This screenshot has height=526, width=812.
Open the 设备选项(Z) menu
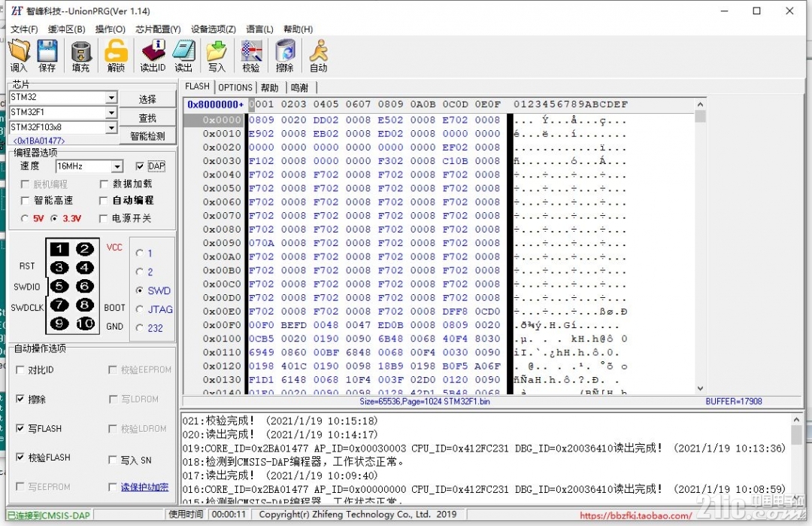(214, 29)
